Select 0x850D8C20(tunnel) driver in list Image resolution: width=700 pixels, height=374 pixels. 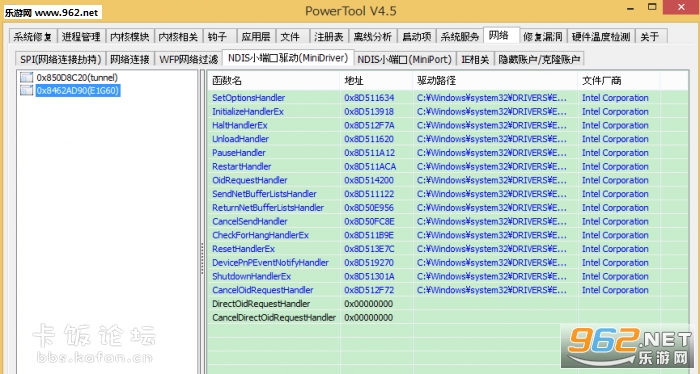coord(77,77)
